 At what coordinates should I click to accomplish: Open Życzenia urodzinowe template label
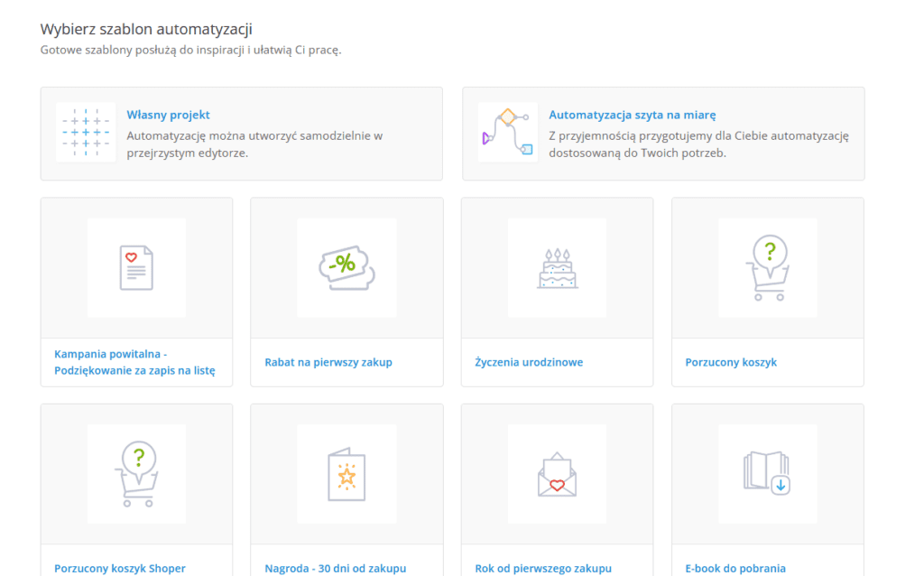pos(529,362)
